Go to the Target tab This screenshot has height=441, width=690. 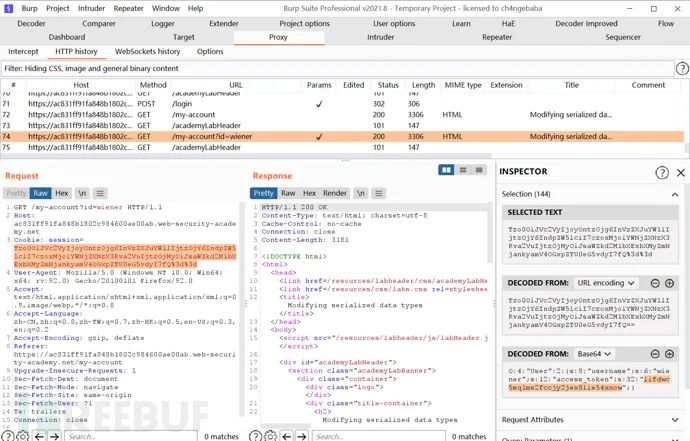point(184,37)
